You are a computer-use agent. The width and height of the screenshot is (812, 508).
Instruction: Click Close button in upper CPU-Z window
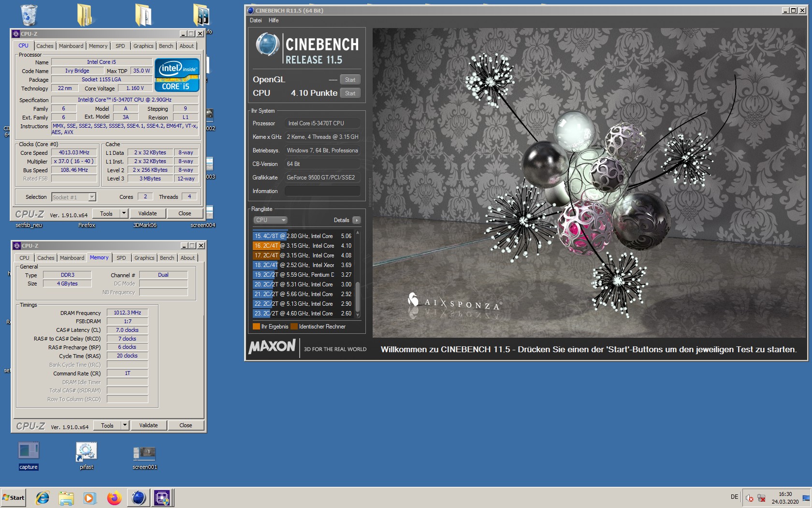(x=185, y=213)
